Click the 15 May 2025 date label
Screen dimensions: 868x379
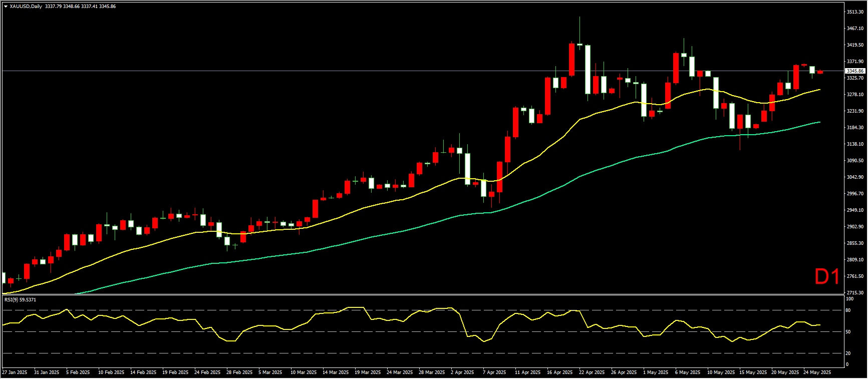(x=753, y=372)
